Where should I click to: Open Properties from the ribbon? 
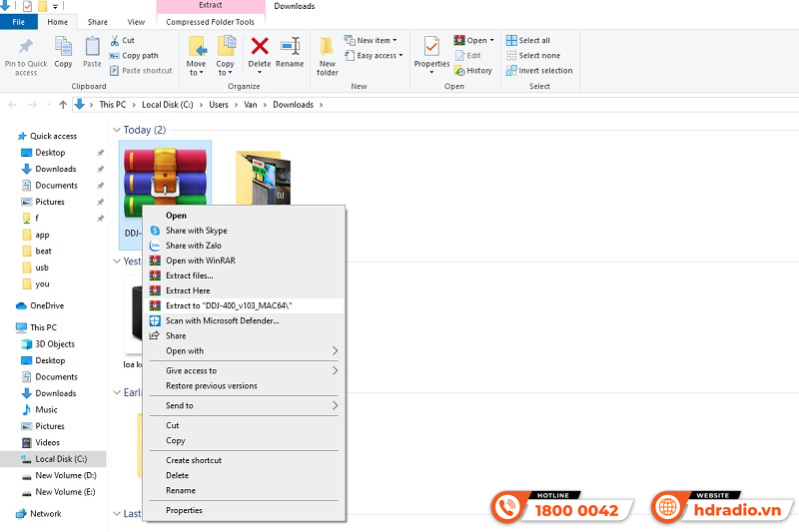click(x=431, y=52)
